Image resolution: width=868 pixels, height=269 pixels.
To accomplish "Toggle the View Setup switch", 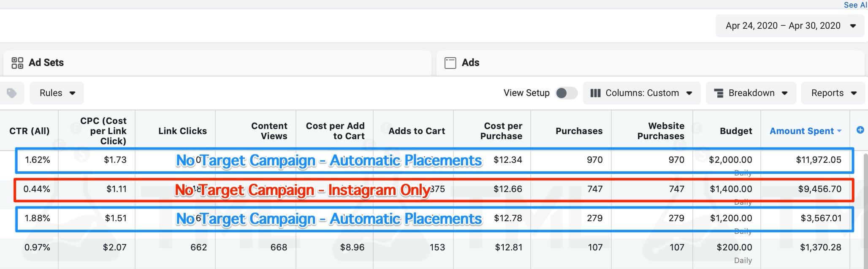I will point(566,93).
